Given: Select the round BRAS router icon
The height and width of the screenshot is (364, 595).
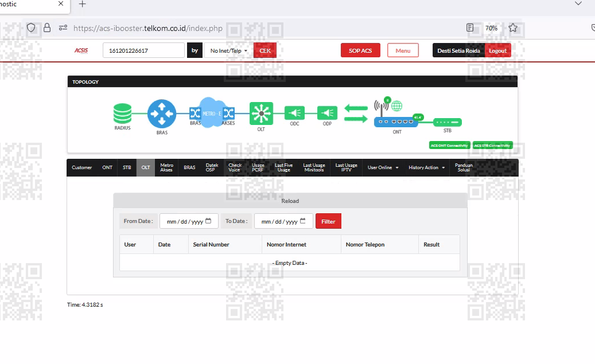Looking at the screenshot, I should (162, 113).
